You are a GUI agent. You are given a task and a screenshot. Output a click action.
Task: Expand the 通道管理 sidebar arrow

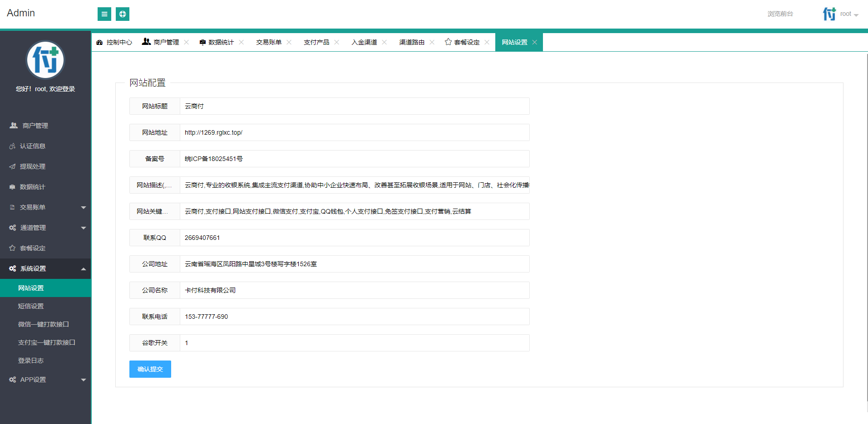coord(84,228)
